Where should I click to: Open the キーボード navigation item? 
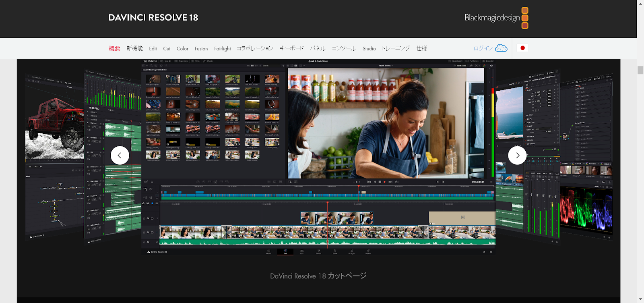point(292,48)
